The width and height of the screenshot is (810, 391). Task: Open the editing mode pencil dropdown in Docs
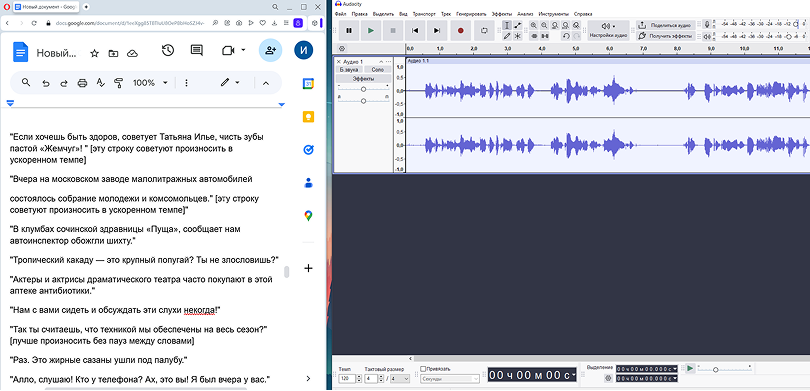pos(230,83)
